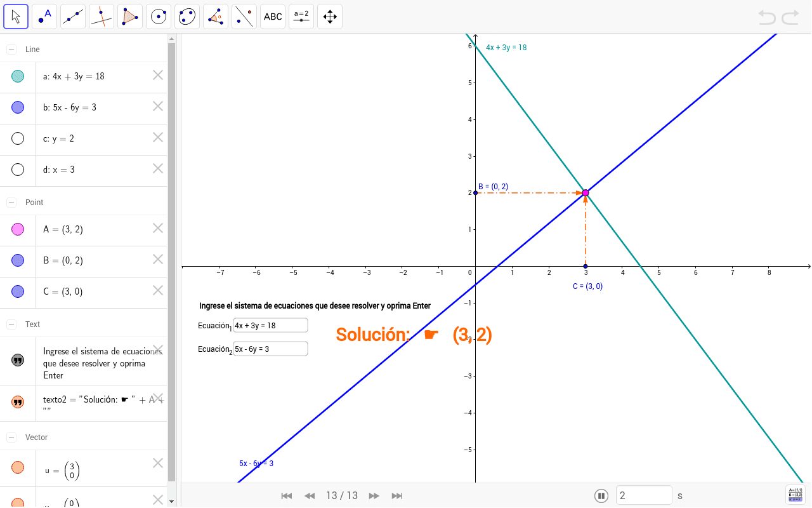Click the Ecuación 1 input field
The height and width of the screenshot is (508, 812).
click(x=270, y=325)
